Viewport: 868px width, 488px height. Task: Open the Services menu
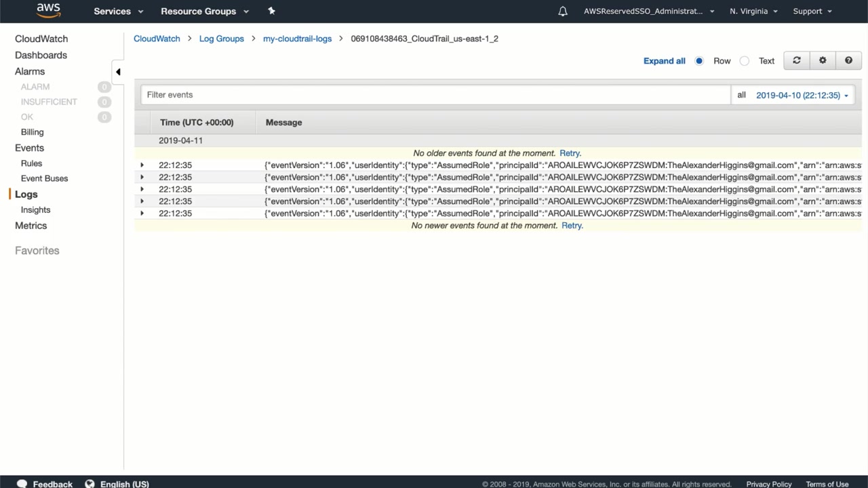(x=118, y=12)
